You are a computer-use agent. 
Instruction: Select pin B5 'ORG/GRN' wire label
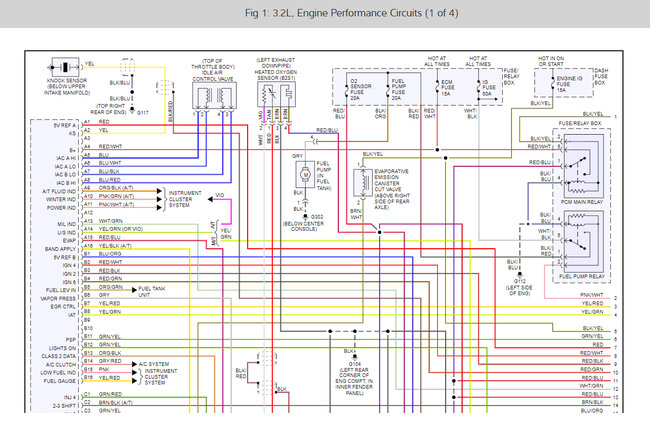111,287
